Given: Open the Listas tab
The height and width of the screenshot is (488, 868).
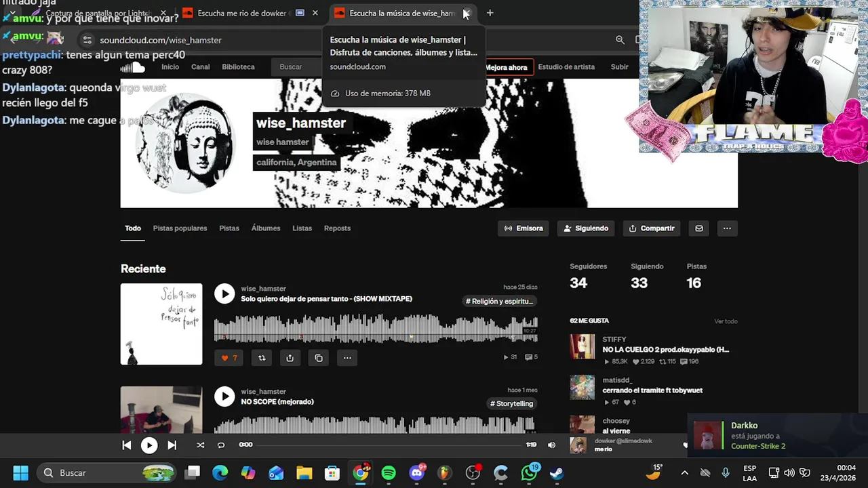Looking at the screenshot, I should [302, 228].
